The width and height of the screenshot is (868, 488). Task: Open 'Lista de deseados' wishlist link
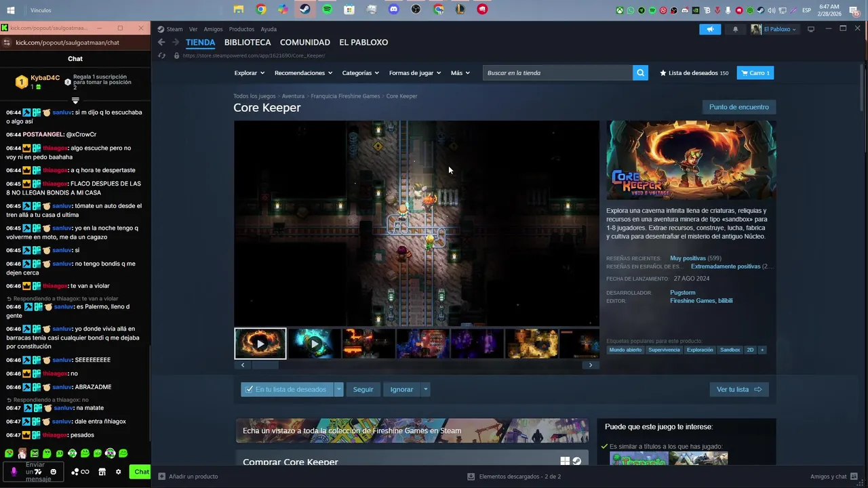[694, 73]
